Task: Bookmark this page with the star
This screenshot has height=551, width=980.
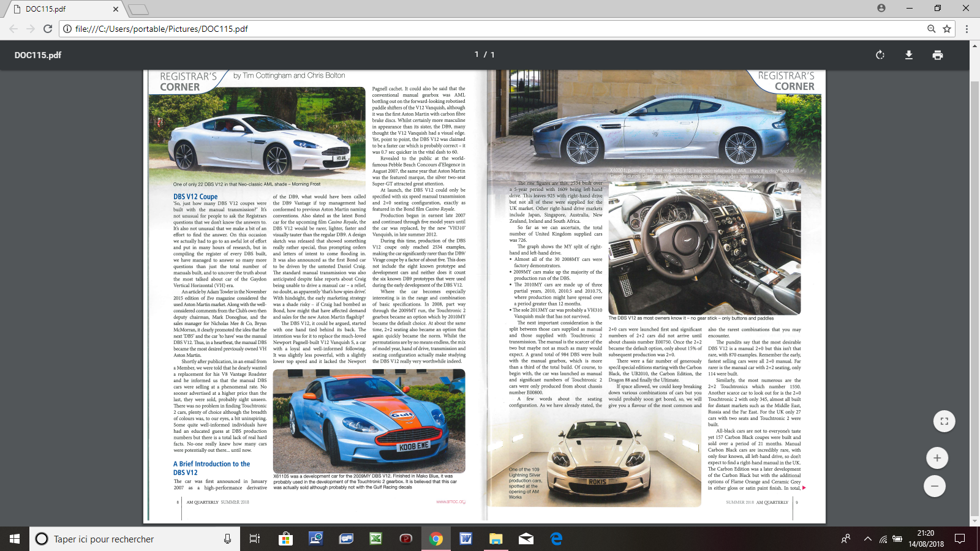Action: (947, 29)
